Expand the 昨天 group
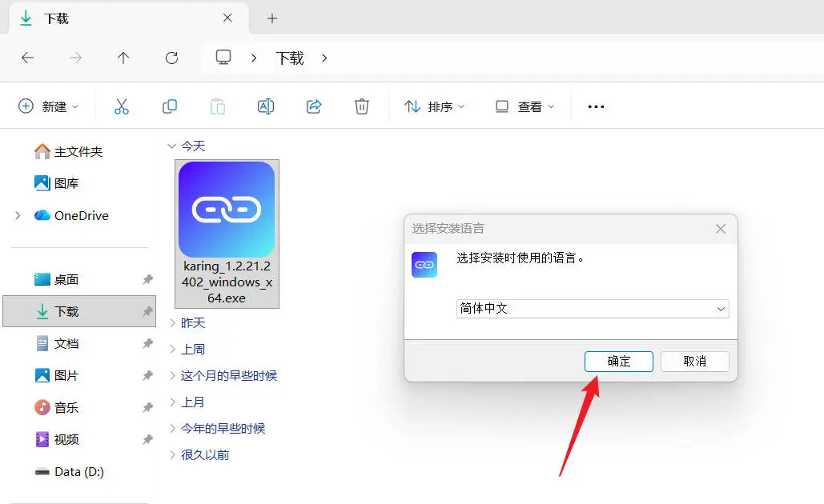The width and height of the screenshot is (824, 504). [x=172, y=323]
